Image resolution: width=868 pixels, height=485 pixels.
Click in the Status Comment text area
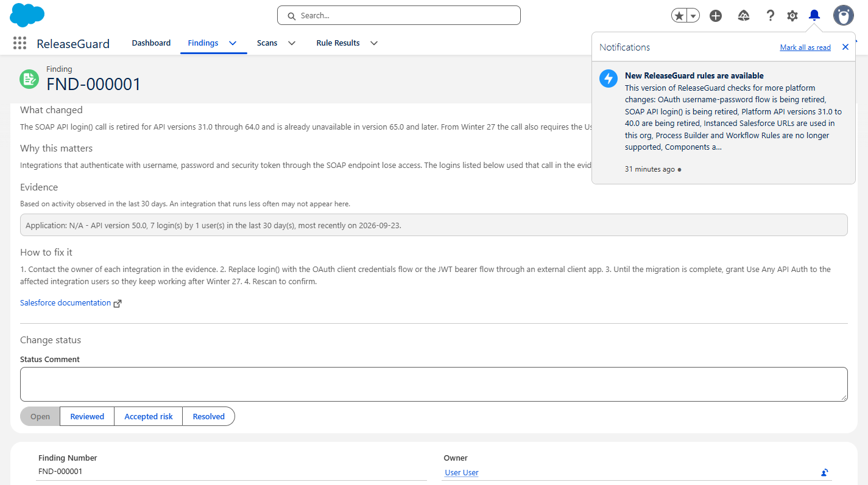click(434, 384)
